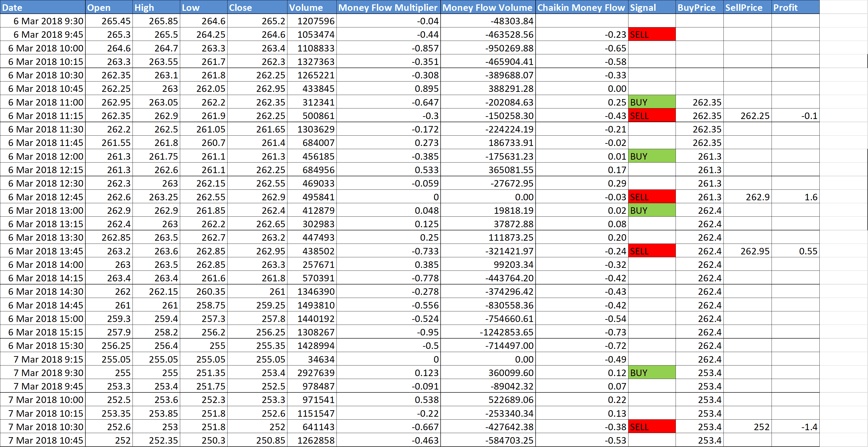Click sell price 252 in 10:30 row

point(747,427)
